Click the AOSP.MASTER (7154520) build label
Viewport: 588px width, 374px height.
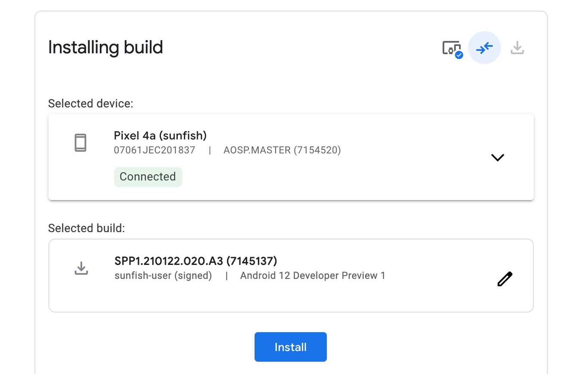click(282, 150)
